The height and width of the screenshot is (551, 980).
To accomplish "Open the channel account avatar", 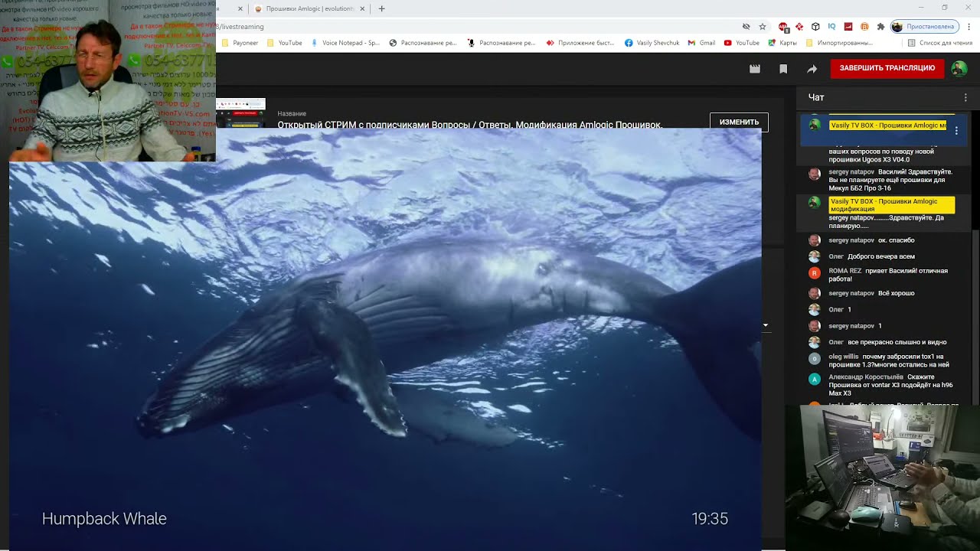I will click(959, 68).
